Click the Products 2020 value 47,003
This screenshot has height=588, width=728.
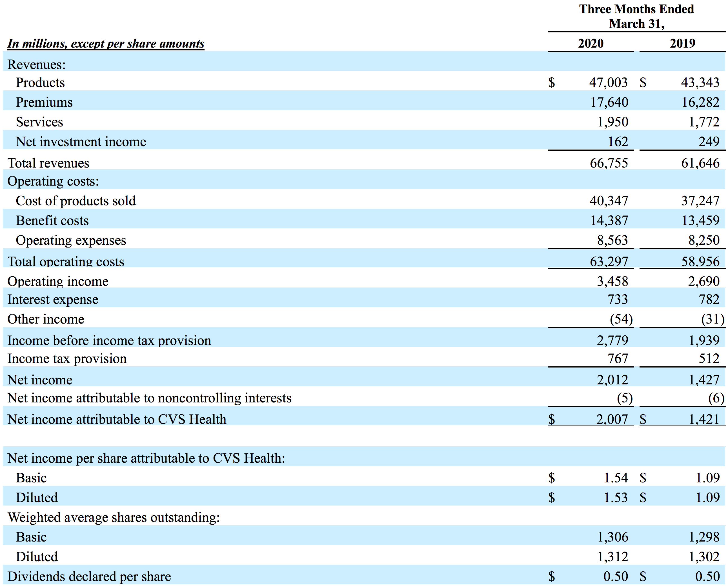coord(608,82)
